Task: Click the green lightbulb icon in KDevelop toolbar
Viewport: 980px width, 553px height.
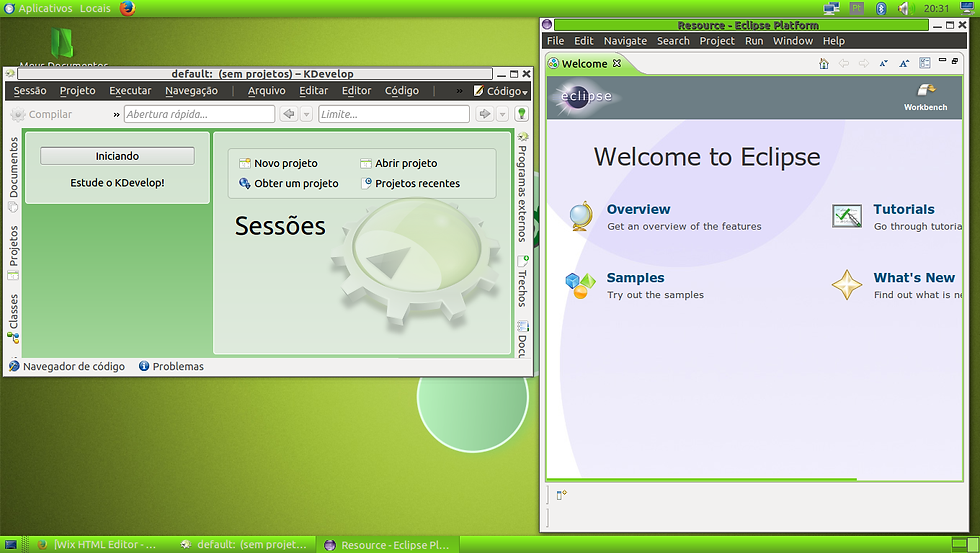Action: point(521,114)
